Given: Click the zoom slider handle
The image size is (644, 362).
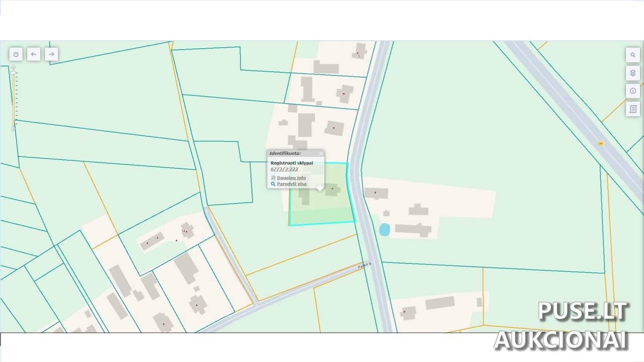Looking at the screenshot, I should tap(13, 73).
